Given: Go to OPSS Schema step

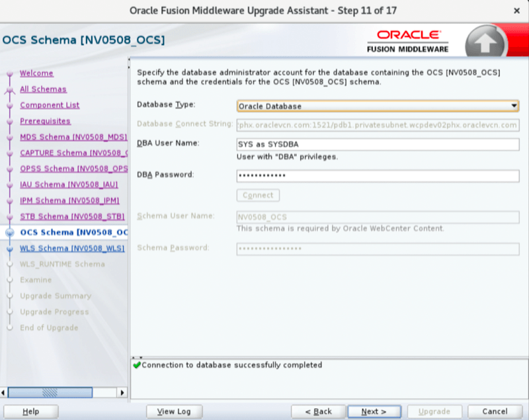Looking at the screenshot, I should pyautogui.click(x=73, y=169).
